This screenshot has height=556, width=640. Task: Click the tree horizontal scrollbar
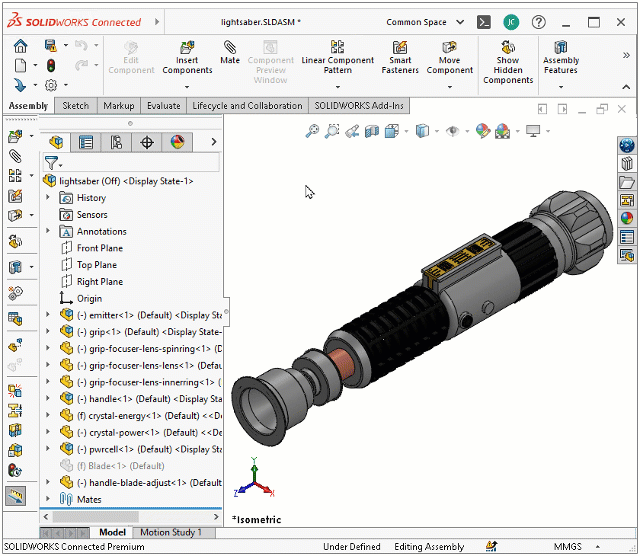96,517
